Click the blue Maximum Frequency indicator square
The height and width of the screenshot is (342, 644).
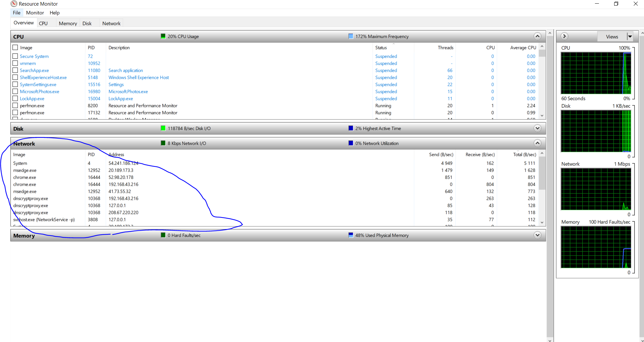pos(351,36)
